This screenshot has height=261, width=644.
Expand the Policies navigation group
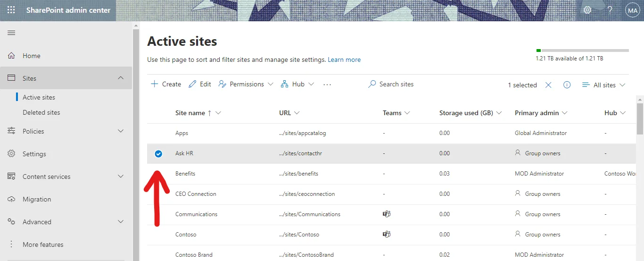click(x=121, y=131)
